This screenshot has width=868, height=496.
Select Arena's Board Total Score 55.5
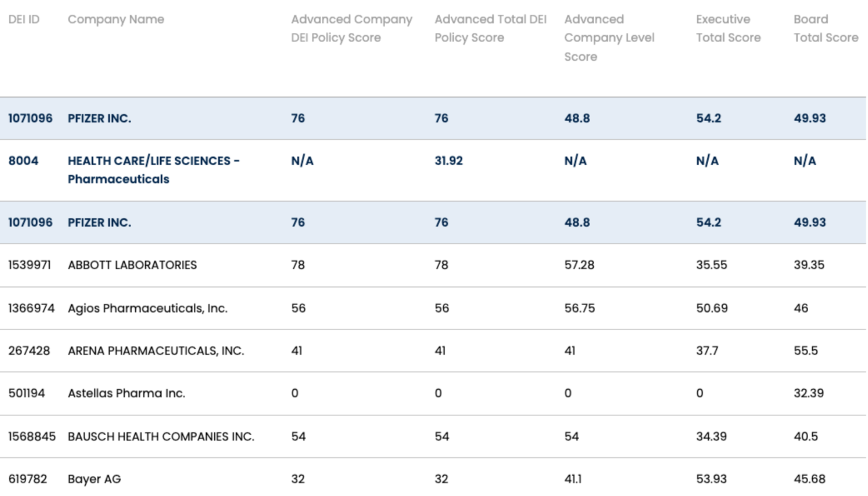point(806,351)
